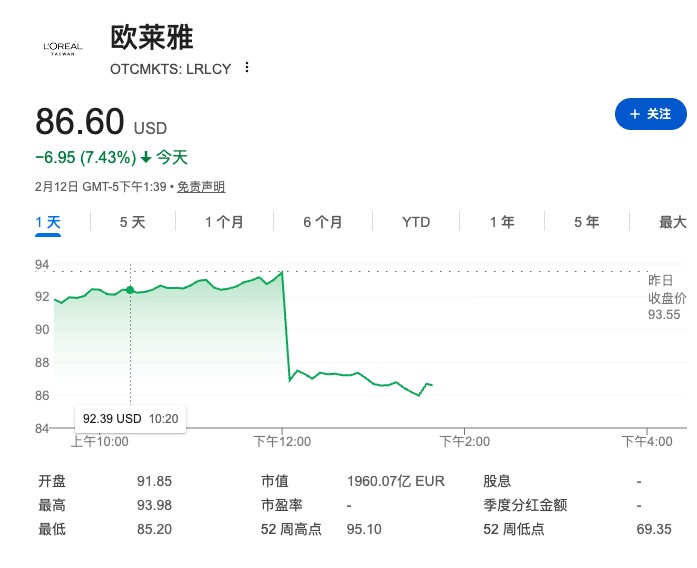Click the 92.39 USD chart tooltip
Viewport: 697px width, 568px height.
pos(130,418)
